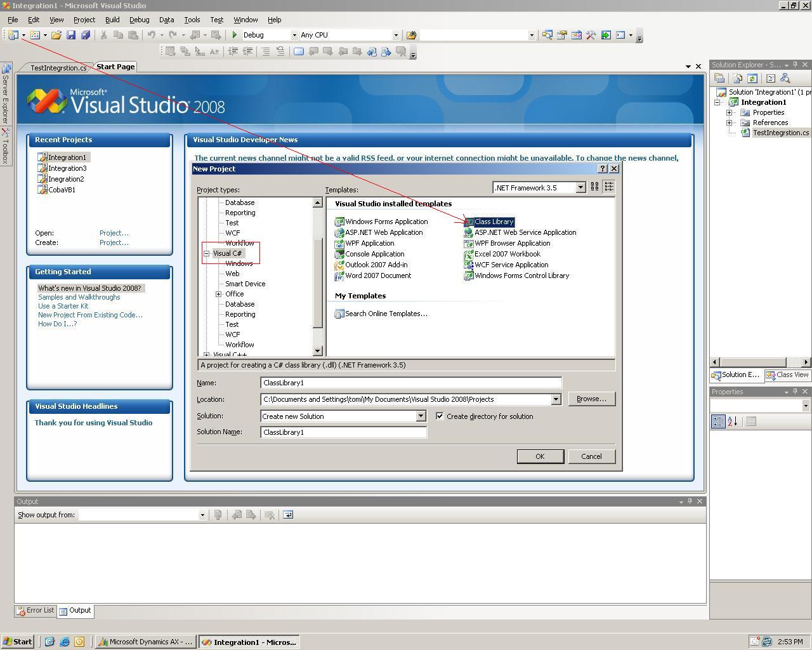Click Solution Explorer Show All Files icon
The image size is (812, 650).
(x=737, y=78)
